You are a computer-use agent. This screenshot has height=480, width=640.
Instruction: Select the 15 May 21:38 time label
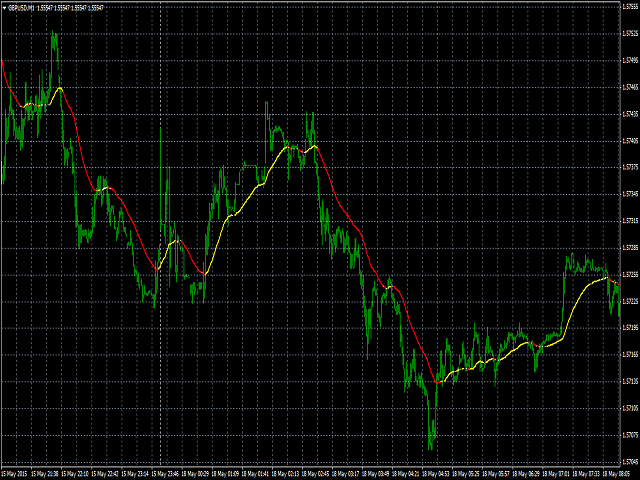tap(45, 474)
